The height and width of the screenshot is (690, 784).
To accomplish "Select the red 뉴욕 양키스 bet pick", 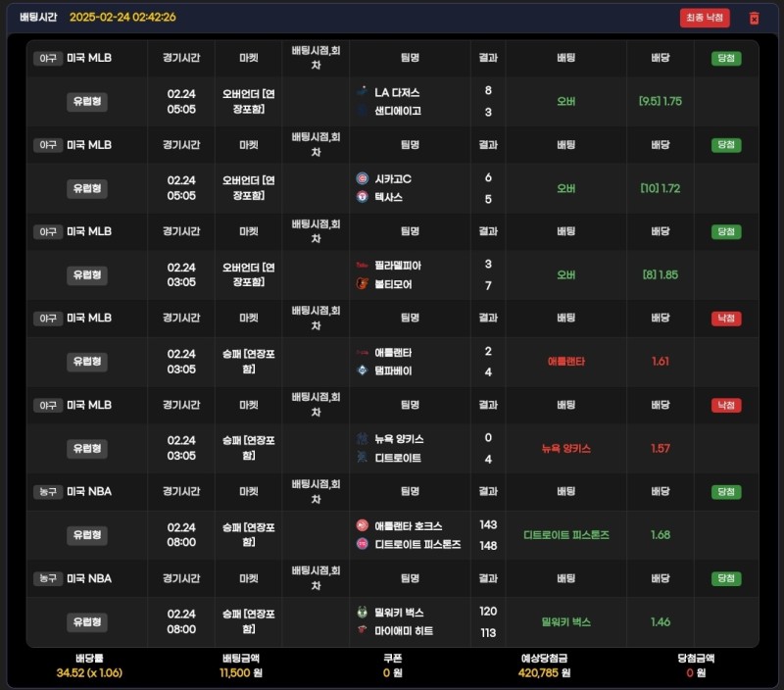I will [566, 448].
